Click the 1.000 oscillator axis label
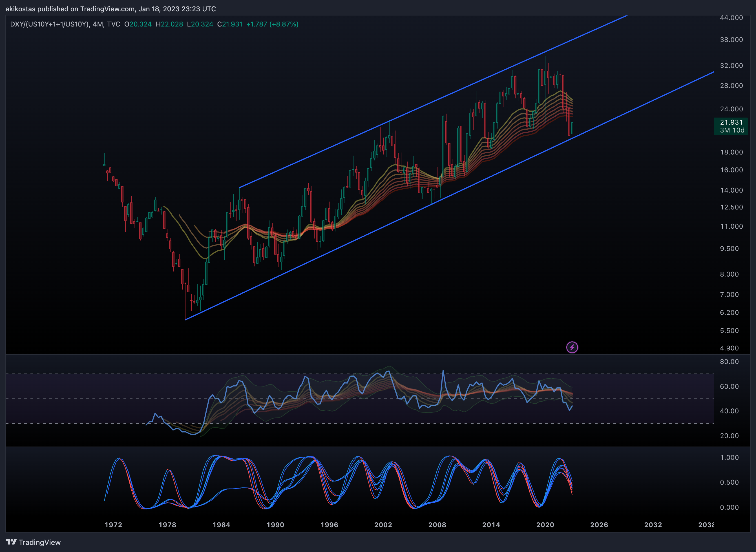756x552 pixels. tap(729, 458)
